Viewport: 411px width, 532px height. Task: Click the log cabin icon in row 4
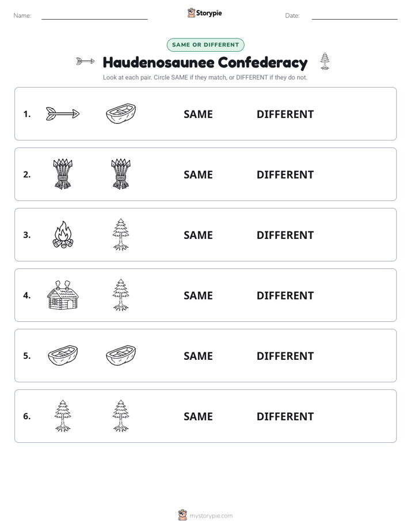(63, 295)
